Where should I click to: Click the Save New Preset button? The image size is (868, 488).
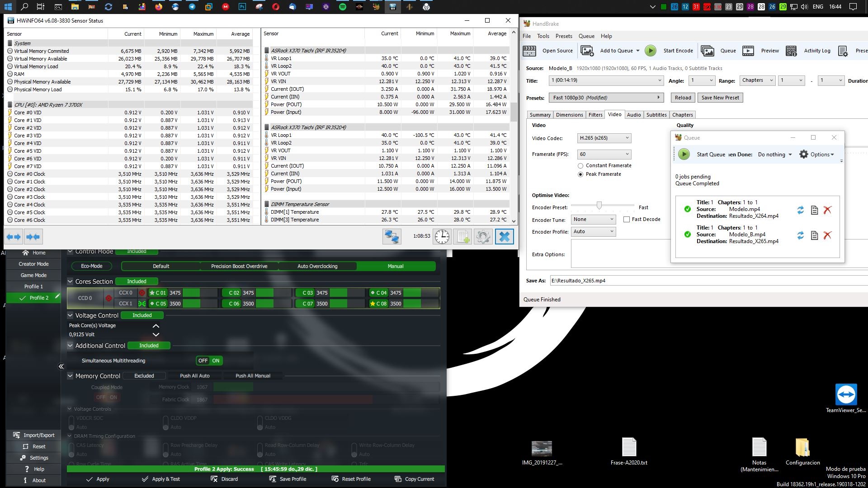coord(720,98)
